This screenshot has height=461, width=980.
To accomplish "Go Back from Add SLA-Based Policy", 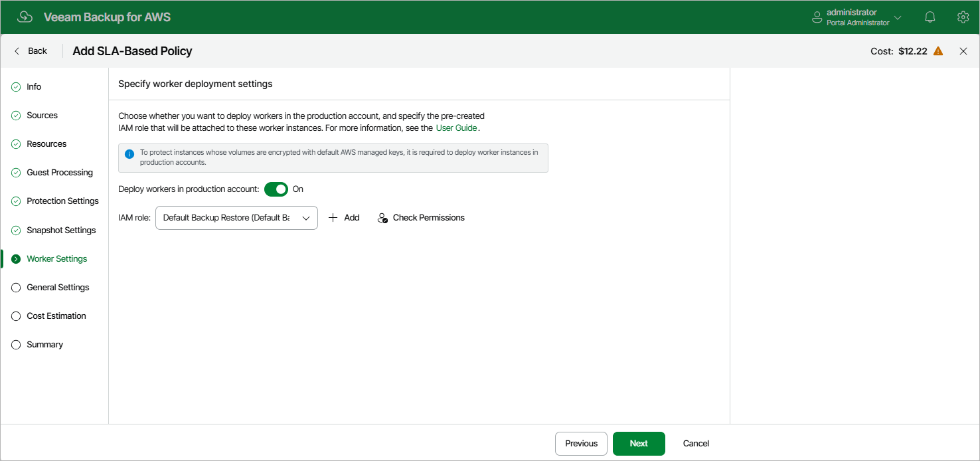I will click(x=31, y=51).
